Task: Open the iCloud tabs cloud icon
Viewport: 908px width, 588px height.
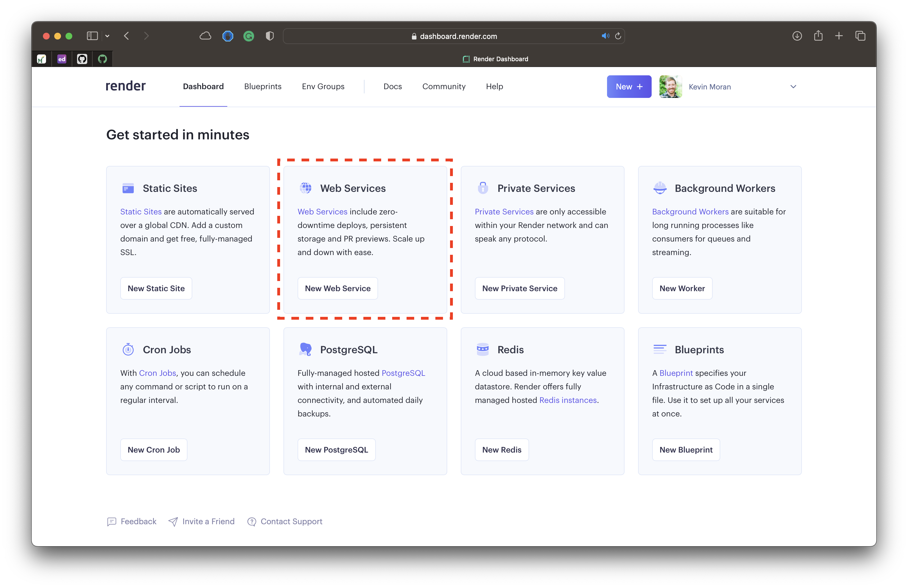Action: point(205,36)
